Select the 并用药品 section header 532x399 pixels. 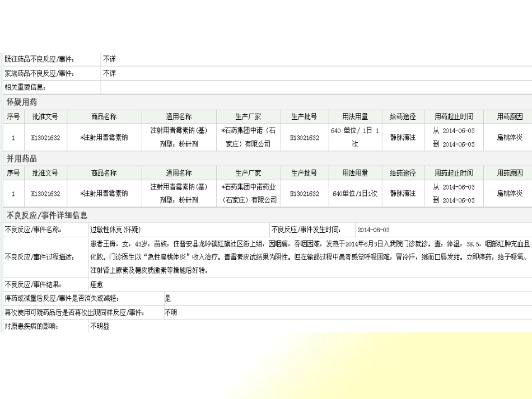22,158
